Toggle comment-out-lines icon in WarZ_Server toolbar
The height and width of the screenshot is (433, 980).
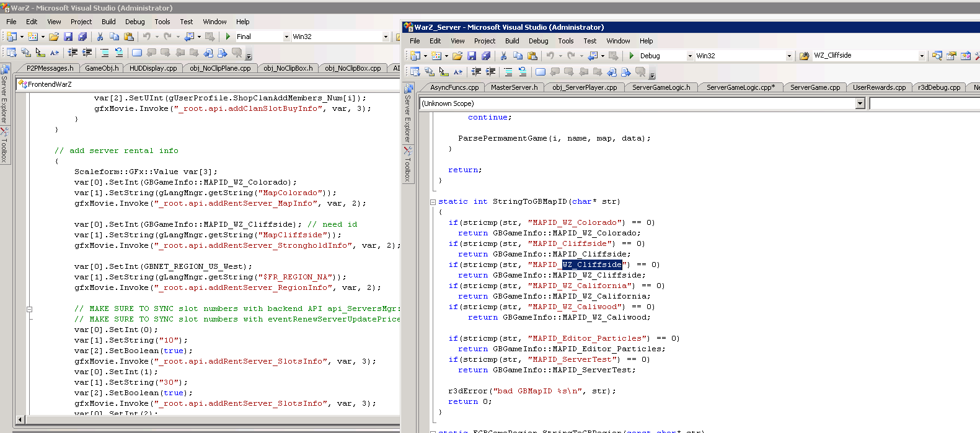[508, 72]
